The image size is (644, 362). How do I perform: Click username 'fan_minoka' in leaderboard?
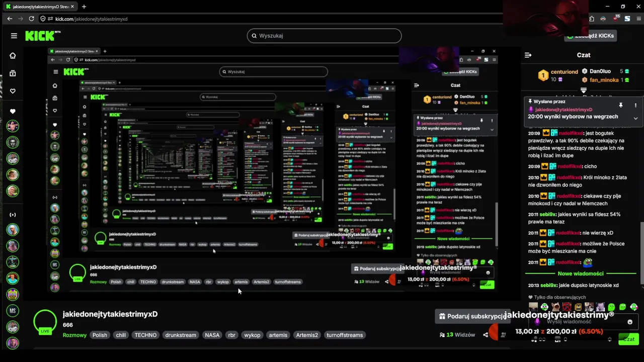[x=604, y=80]
